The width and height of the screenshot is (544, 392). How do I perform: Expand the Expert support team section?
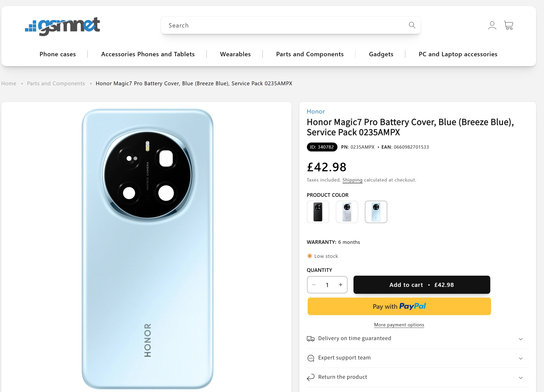point(521,358)
